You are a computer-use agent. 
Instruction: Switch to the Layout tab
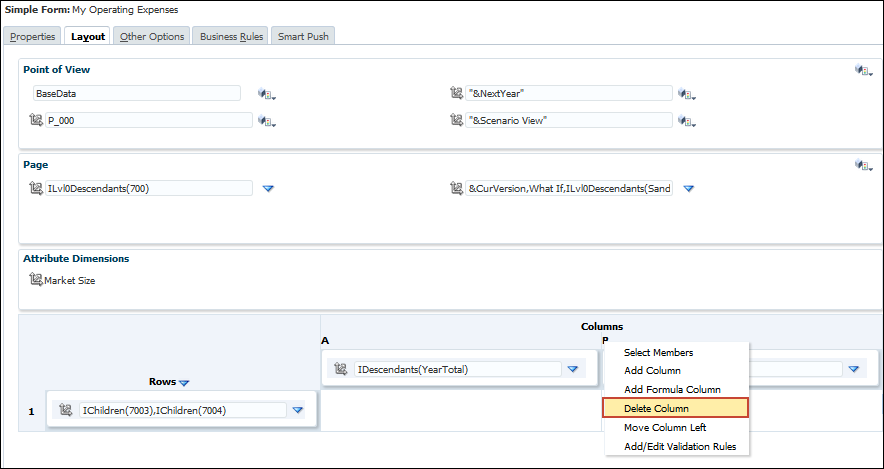click(x=88, y=36)
